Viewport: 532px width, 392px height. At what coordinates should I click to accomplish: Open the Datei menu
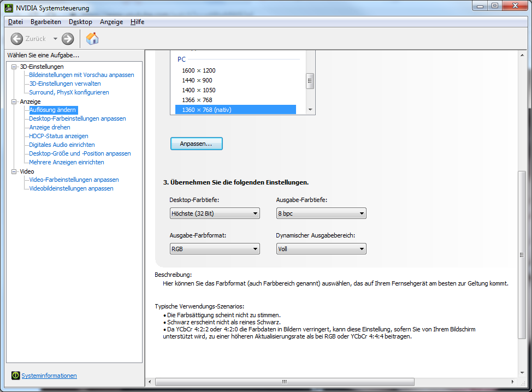[16, 22]
